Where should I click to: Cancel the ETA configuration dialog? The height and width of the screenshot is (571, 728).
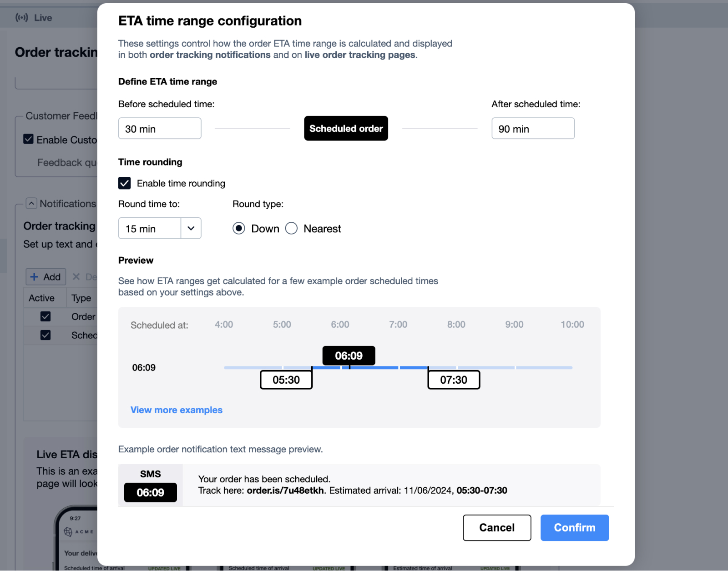coord(496,527)
